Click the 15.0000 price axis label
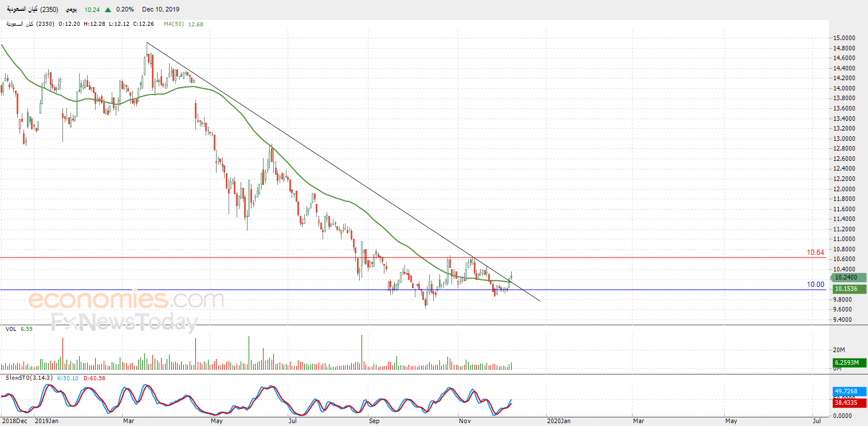868x426 pixels. (846, 38)
